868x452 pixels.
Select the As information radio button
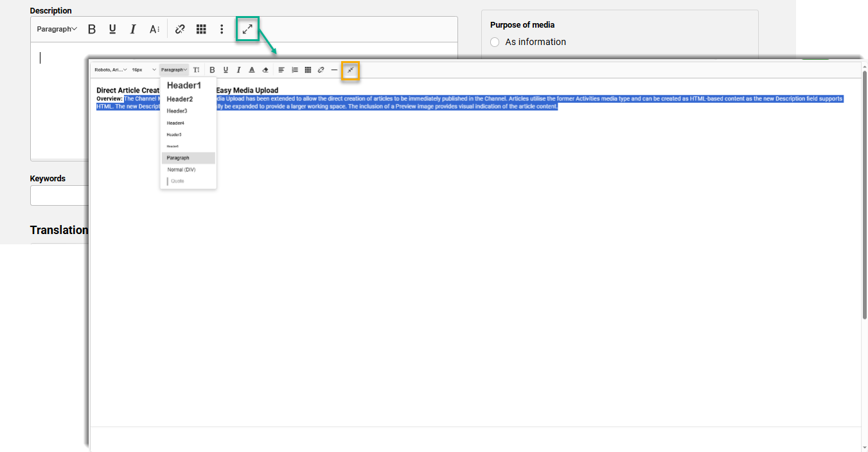click(x=495, y=42)
